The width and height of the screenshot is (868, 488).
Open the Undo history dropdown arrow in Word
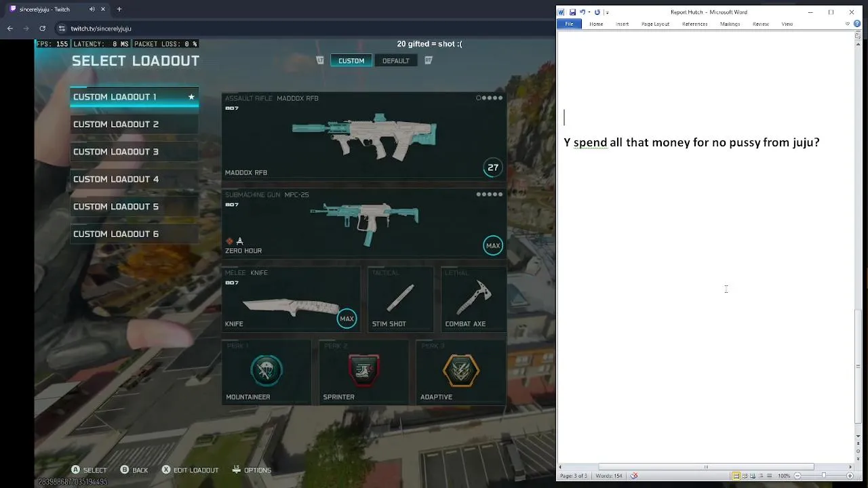coord(589,12)
